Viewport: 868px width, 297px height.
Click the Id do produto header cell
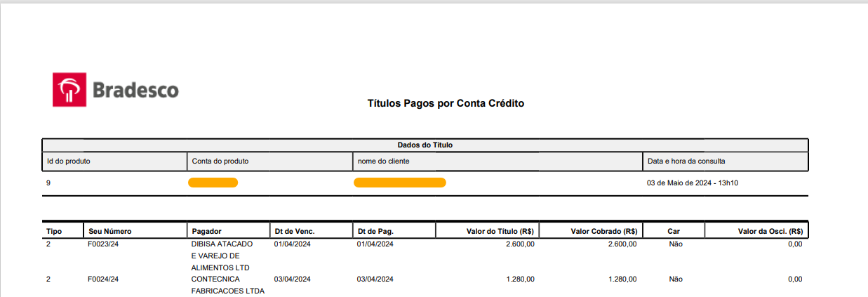point(68,161)
